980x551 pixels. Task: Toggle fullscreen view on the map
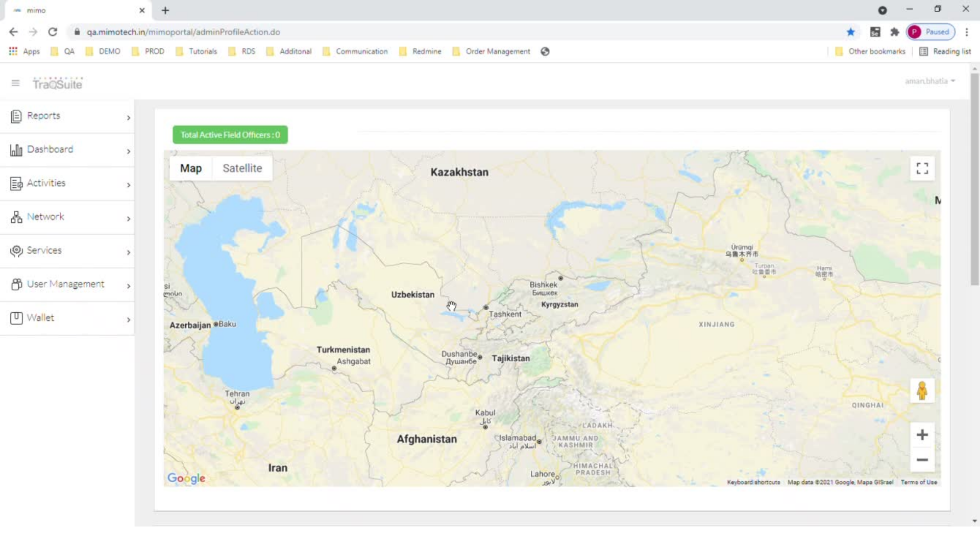[922, 168]
